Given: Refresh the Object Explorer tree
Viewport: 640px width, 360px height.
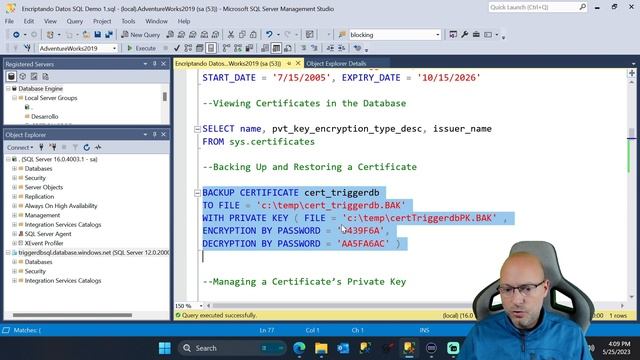Looking at the screenshot, I should (x=87, y=147).
